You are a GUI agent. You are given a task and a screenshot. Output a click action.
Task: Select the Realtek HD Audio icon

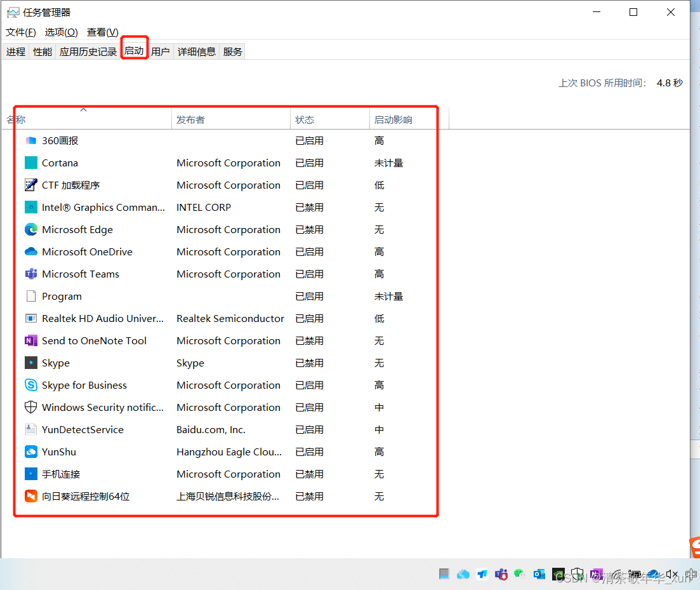(31, 318)
